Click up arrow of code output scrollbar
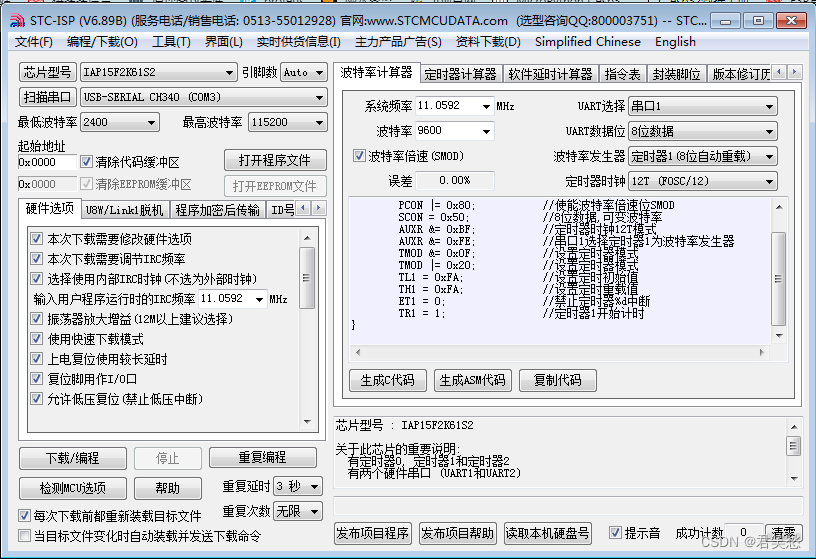This screenshot has height=559, width=816. (x=779, y=207)
